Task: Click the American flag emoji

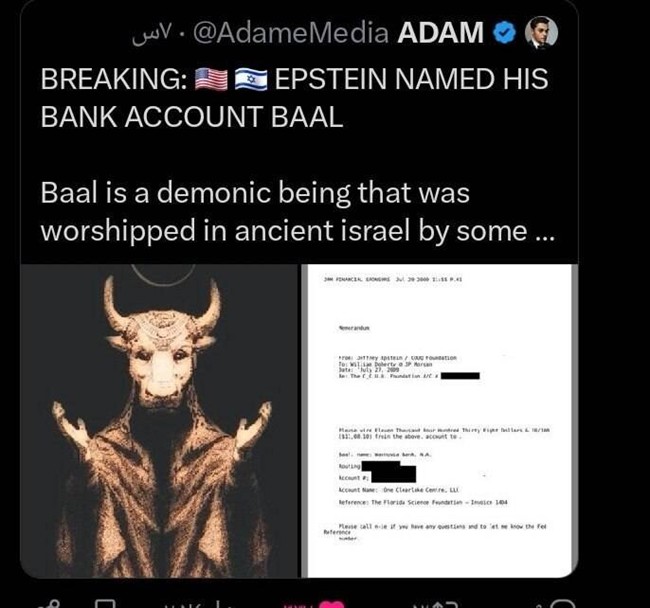Action: pos(211,79)
